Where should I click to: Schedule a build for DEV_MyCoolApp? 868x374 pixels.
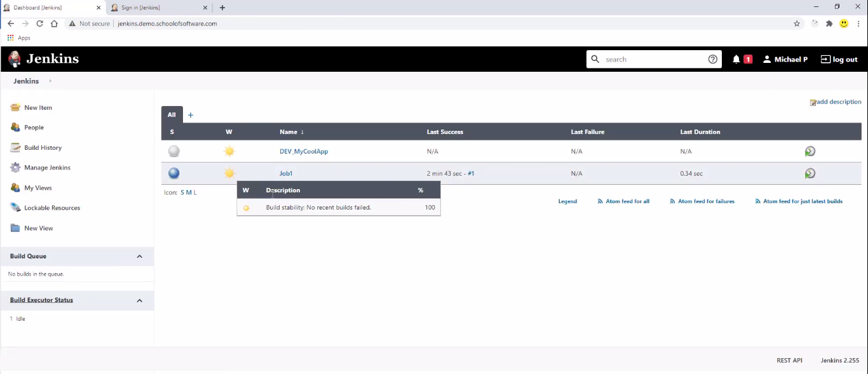tap(810, 151)
